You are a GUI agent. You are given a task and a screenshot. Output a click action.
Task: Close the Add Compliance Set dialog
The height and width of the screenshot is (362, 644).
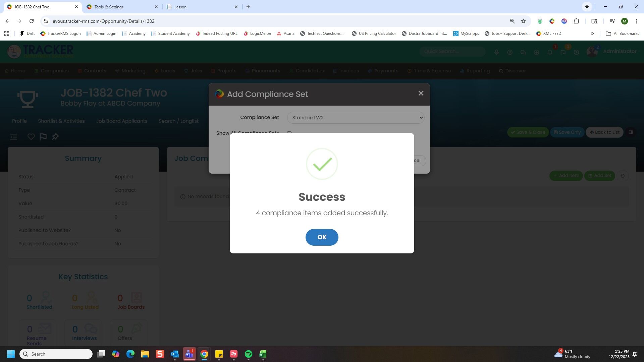(421, 94)
